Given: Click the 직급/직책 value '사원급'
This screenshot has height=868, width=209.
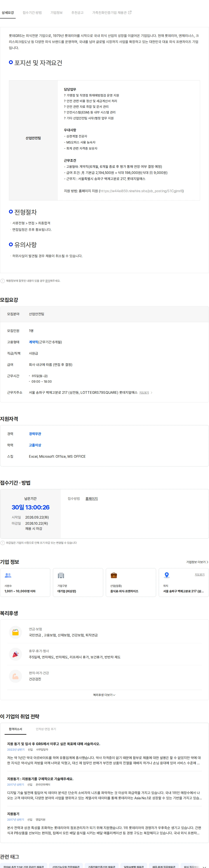Looking at the screenshot, I should click(34, 354).
